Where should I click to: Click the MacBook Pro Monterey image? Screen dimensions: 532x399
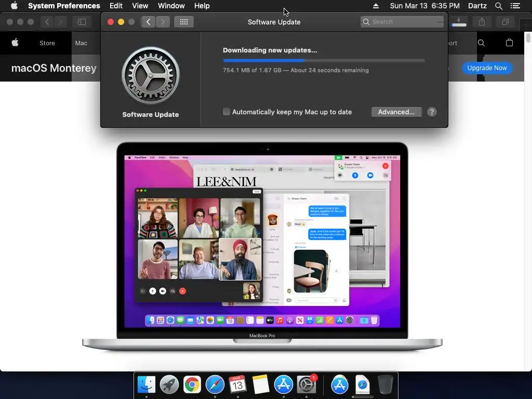pyautogui.click(x=262, y=246)
